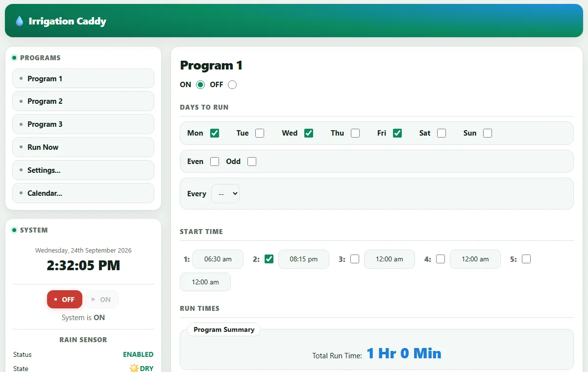Uncheck the Mon checkbox
This screenshot has height=372, width=588.
(x=215, y=133)
